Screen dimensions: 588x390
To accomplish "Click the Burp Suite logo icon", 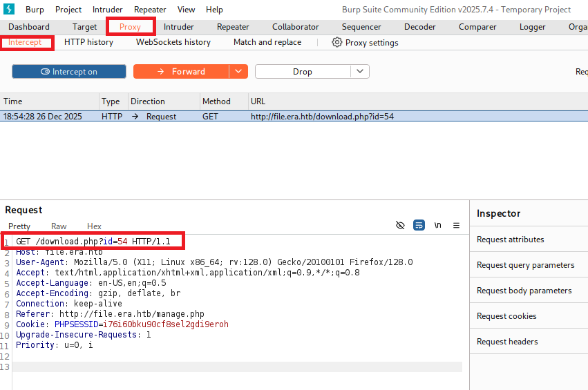I will [x=10, y=10].
